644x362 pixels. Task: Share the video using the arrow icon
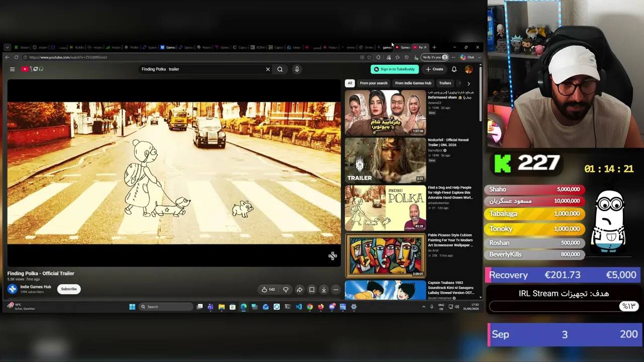pos(299,290)
